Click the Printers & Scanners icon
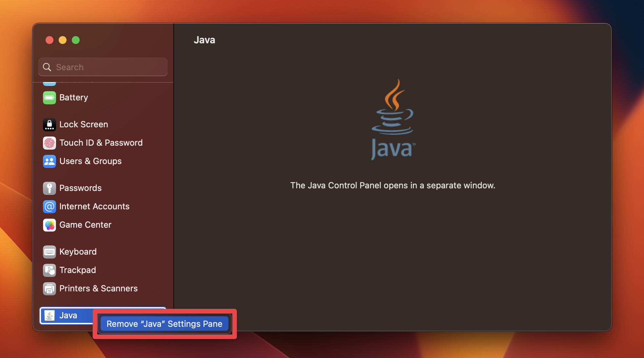Image resolution: width=644 pixels, height=358 pixels. click(x=49, y=288)
